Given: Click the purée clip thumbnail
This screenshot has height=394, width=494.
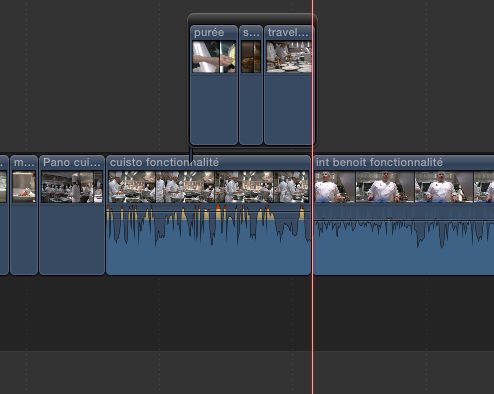Looking at the screenshot, I should tap(214, 57).
